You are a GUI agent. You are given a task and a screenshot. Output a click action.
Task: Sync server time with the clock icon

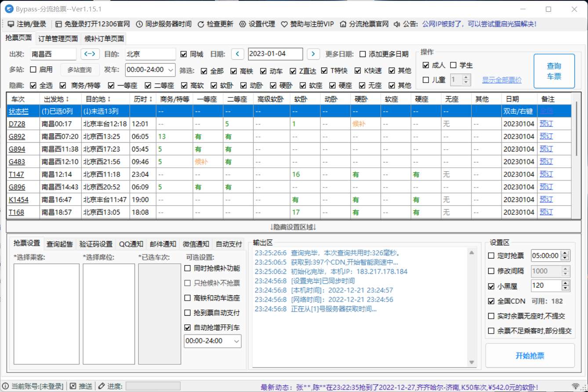139,24
